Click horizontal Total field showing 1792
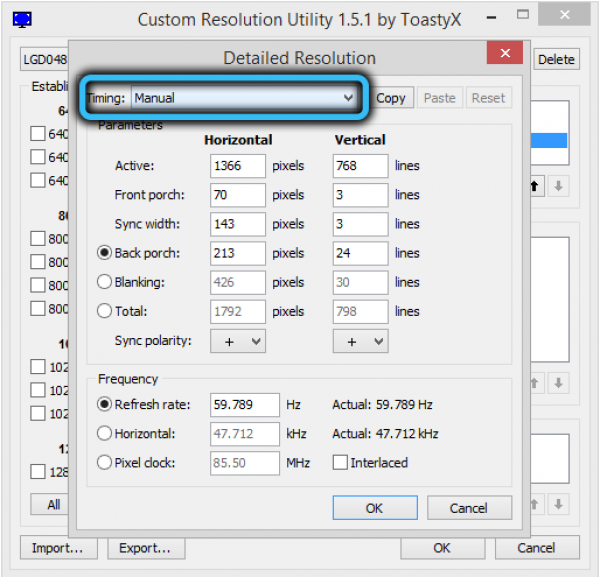 (238, 311)
